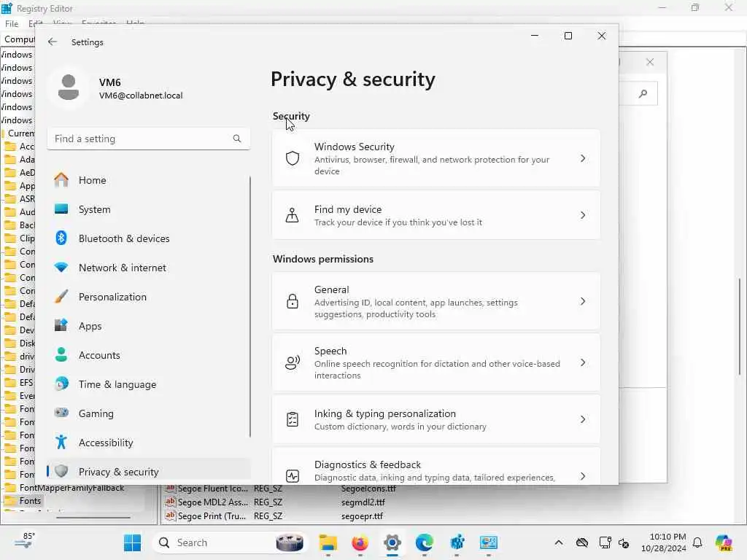Viewport: 747px width, 560px height.
Task: Open Speech permissions card
Action: (436, 363)
